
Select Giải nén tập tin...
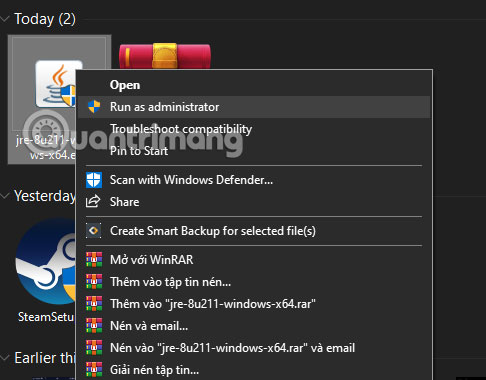(x=254, y=370)
